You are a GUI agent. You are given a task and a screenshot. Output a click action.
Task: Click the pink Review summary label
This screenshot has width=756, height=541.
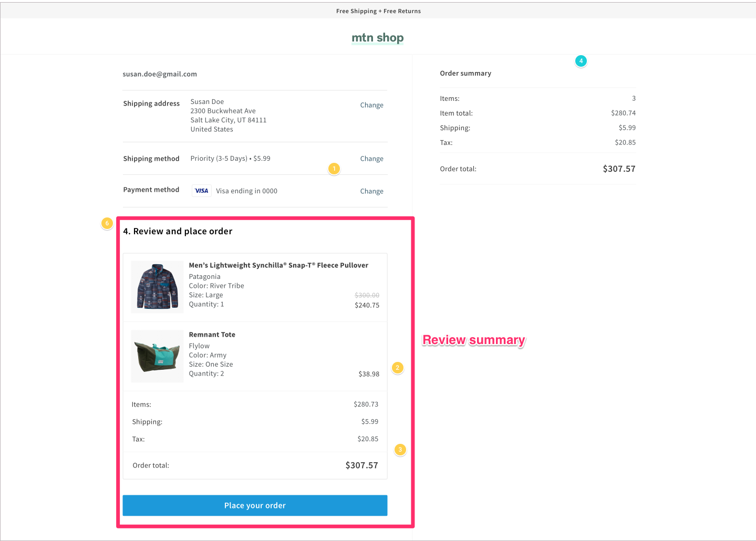tap(473, 340)
